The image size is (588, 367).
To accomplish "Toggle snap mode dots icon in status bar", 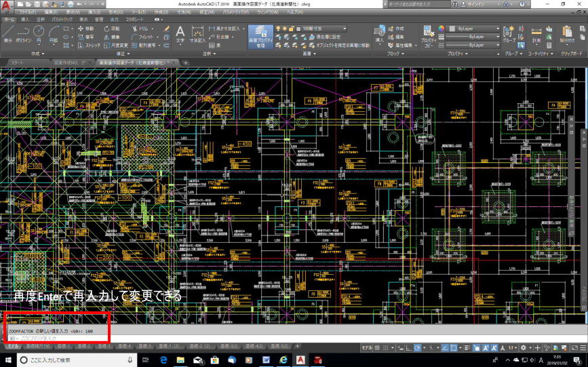I will coord(385,348).
